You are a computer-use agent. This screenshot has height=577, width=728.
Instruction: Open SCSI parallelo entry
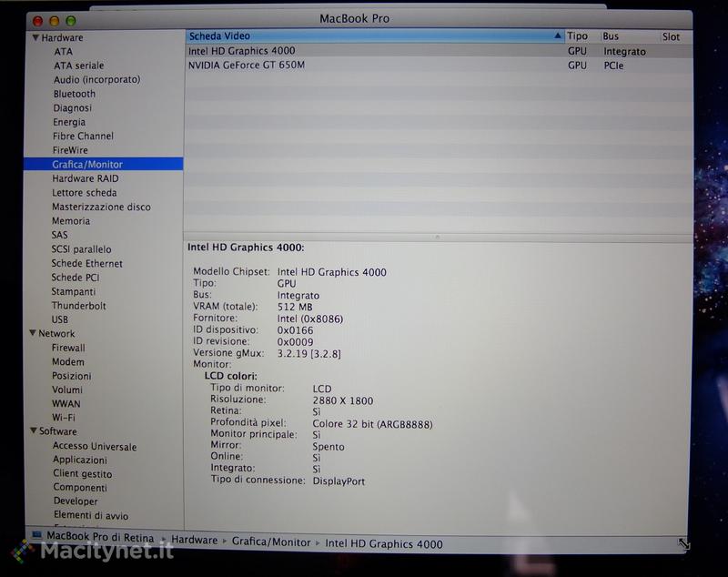click(81, 249)
